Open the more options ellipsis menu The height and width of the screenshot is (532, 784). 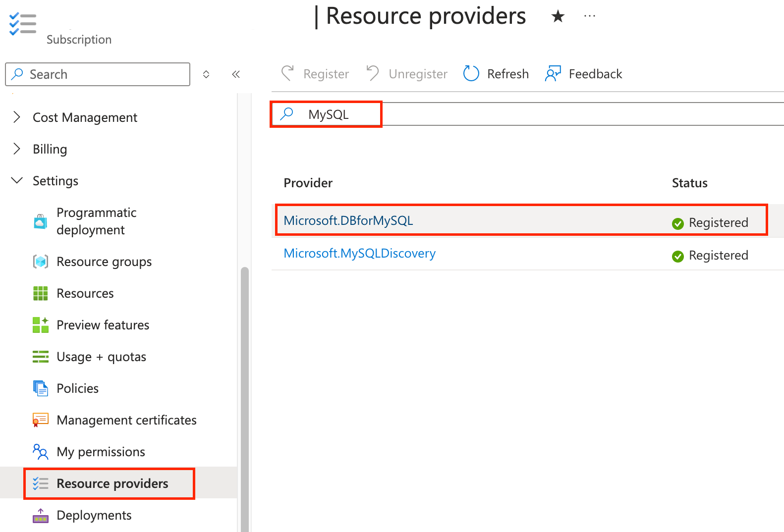tap(589, 16)
